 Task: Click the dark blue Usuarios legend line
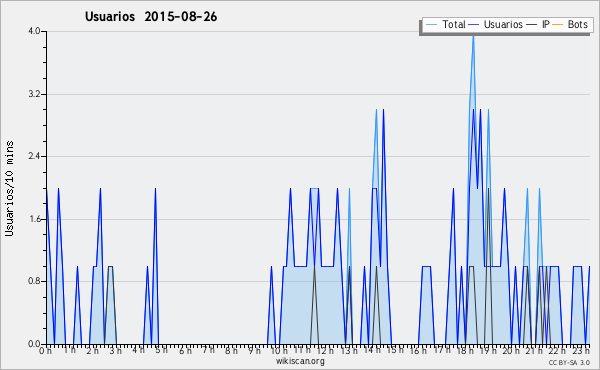473,25
